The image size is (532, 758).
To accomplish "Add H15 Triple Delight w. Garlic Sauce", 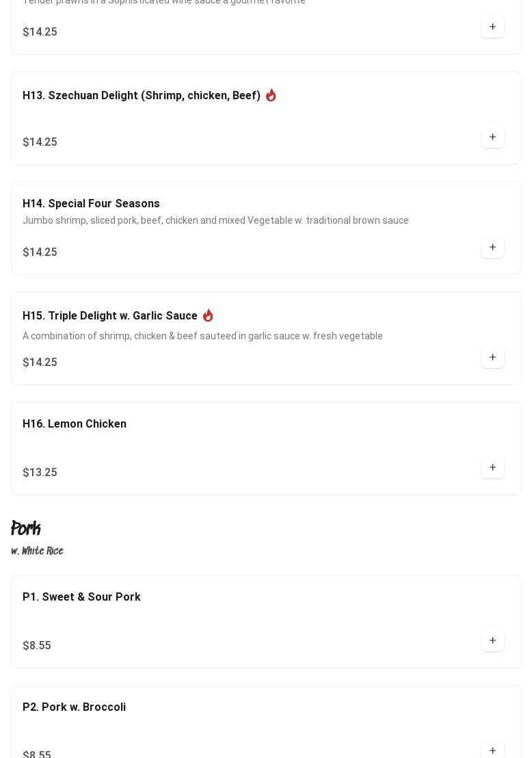I will click(492, 358).
